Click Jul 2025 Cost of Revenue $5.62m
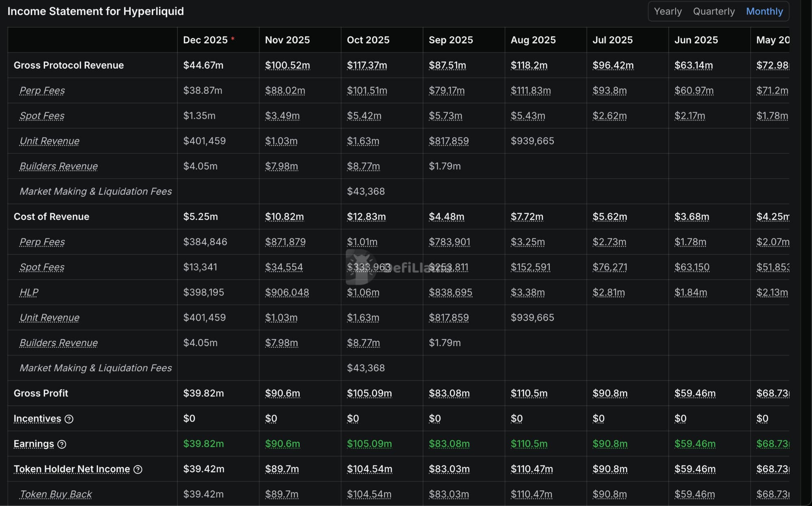 (x=609, y=217)
